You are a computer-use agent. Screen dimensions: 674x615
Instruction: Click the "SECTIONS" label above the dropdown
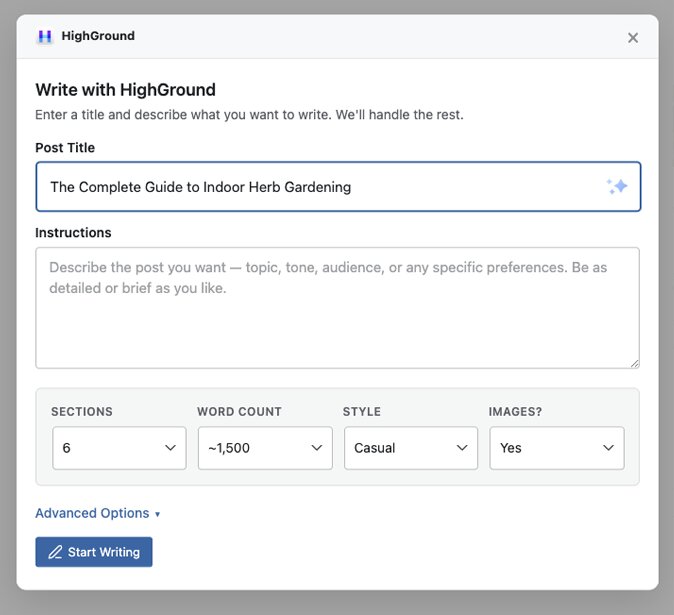tap(82, 411)
